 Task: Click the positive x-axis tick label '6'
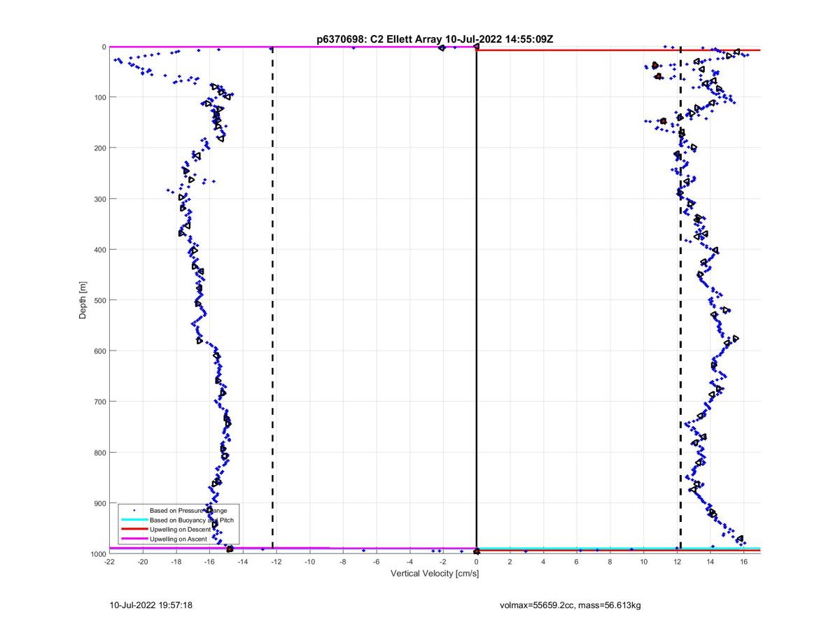click(x=576, y=561)
